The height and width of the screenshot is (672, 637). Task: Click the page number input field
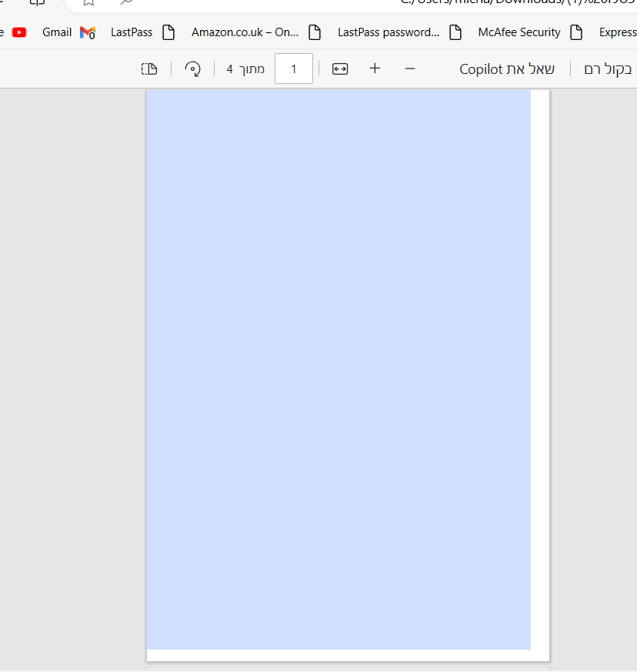click(x=294, y=69)
